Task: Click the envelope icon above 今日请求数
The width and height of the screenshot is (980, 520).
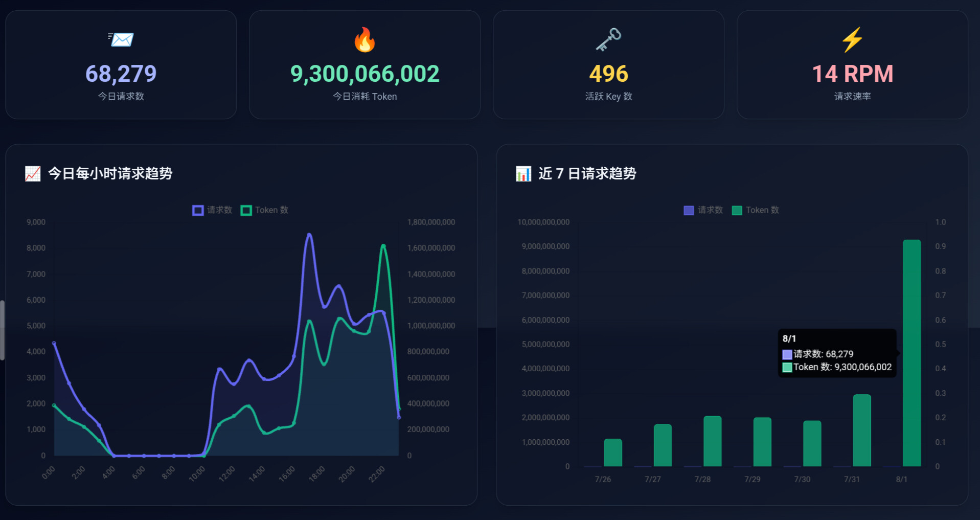Action: 121,39
